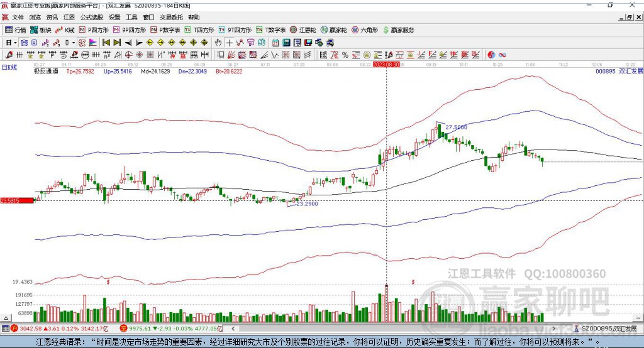Open the 交易委托 menu
Image resolution: width=644 pixels, height=348 pixels.
pos(171,17)
